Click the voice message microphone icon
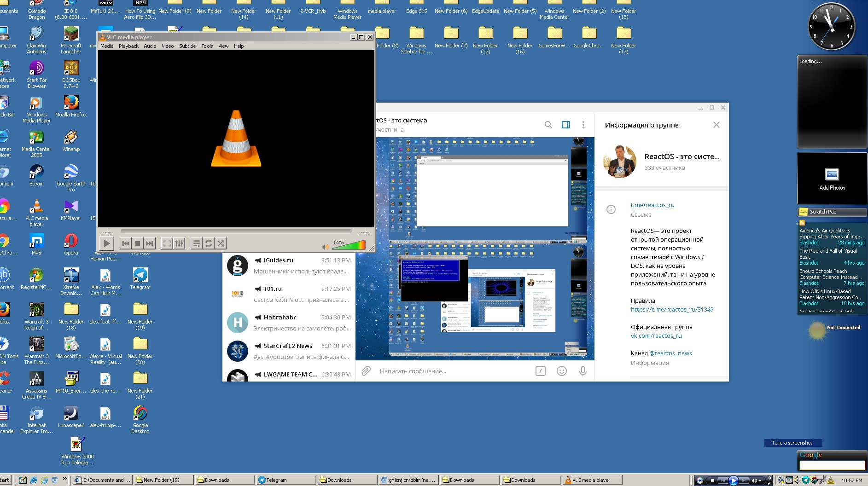 (583, 371)
